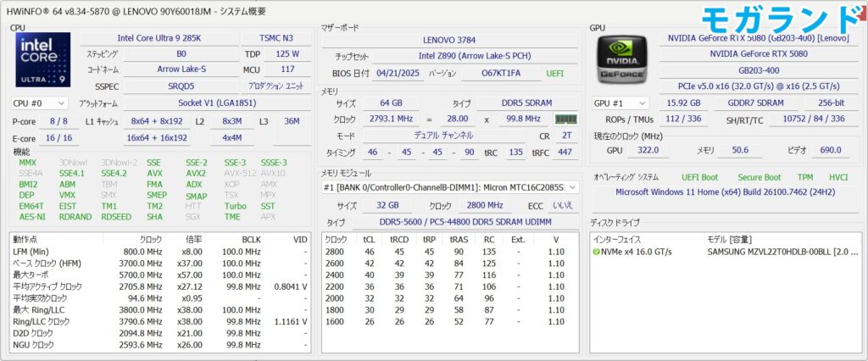Click the NVIDIA GeForce RTX 5080 Lenovo field
868x361 pixels.
pyautogui.click(x=759, y=38)
